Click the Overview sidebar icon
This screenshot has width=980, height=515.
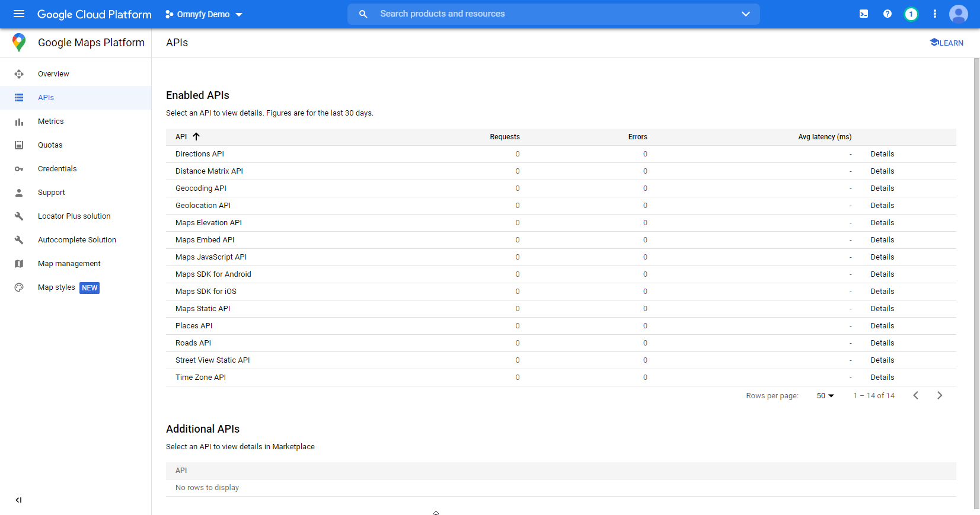19,74
